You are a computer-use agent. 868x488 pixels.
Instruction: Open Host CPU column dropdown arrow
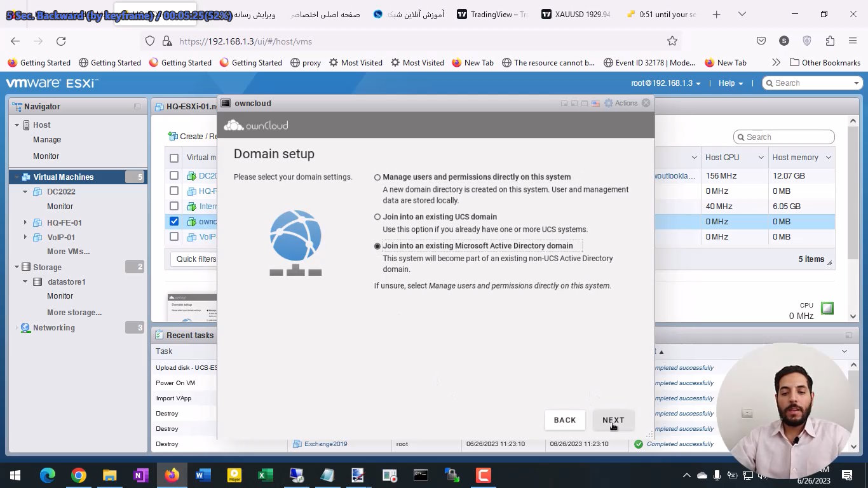tap(761, 158)
